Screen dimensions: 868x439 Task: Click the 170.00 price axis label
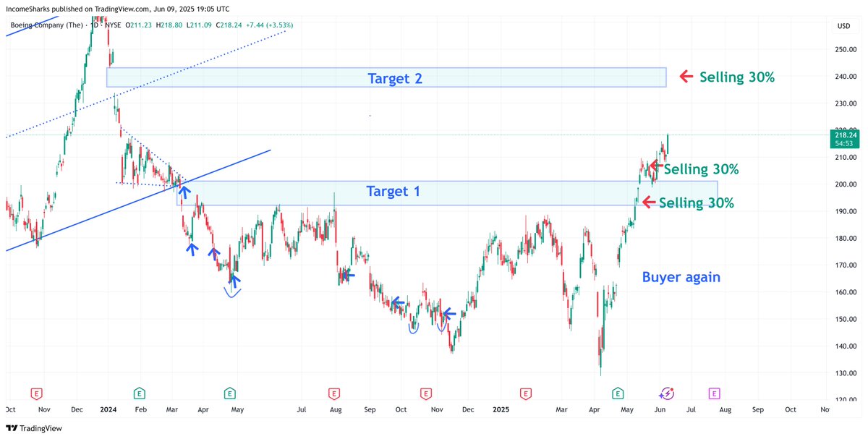point(846,265)
